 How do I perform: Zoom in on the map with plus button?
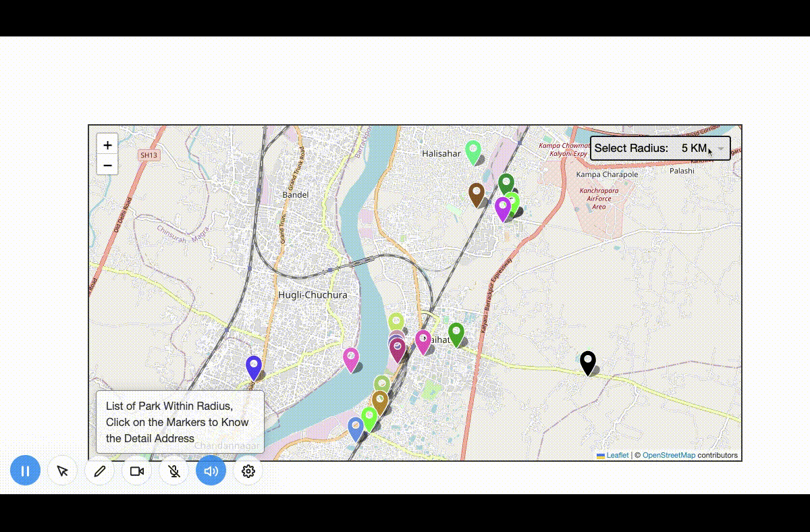107,145
